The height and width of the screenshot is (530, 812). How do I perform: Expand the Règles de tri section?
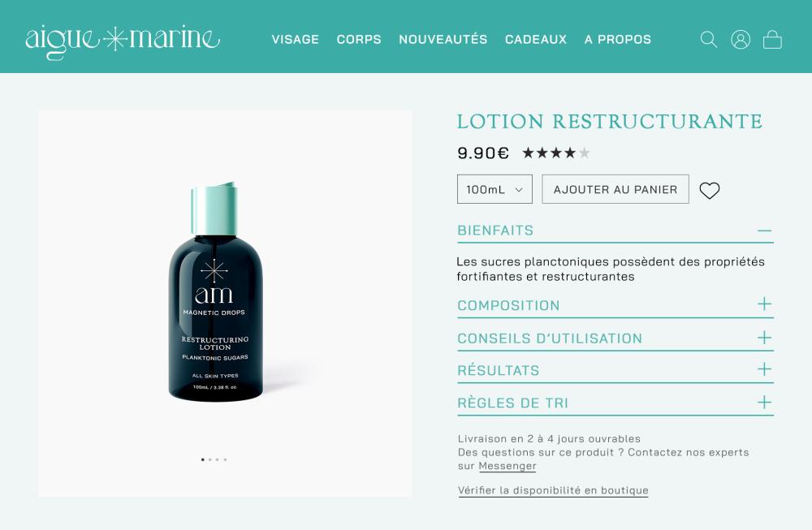(x=615, y=403)
